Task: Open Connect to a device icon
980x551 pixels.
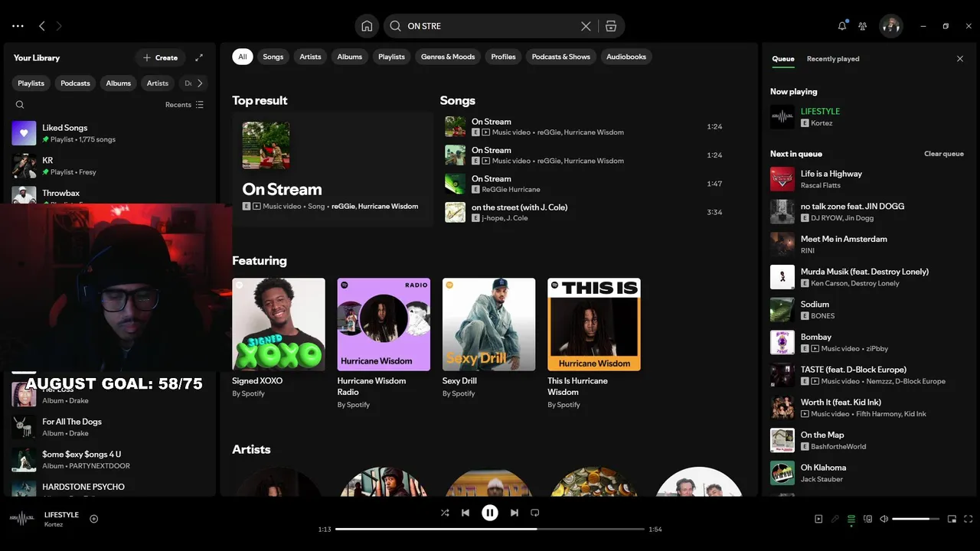Action: (868, 519)
